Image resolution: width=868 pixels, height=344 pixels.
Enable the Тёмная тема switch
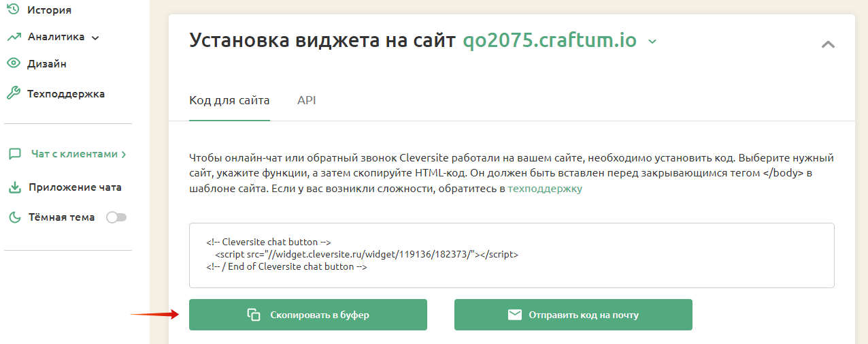(x=116, y=217)
